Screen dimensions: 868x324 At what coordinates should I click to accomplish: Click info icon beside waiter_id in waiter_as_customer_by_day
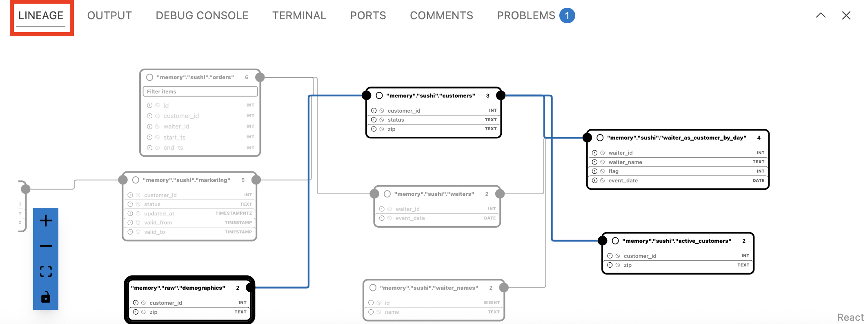[x=594, y=153]
